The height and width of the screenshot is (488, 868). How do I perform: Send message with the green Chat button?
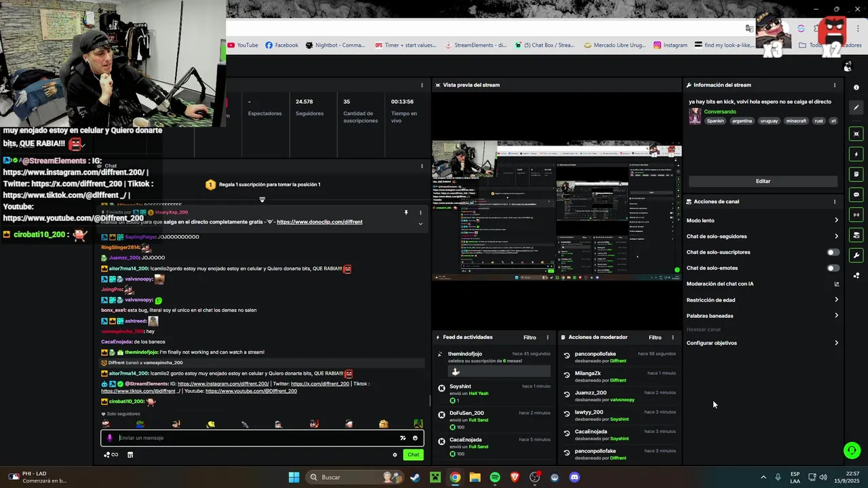(413, 455)
